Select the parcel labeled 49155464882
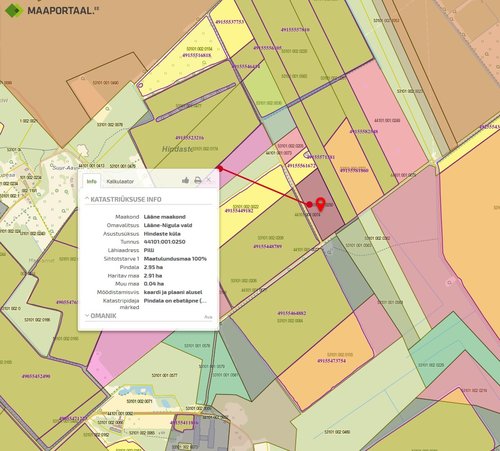Viewport: 500px width, 451px height. (x=292, y=313)
